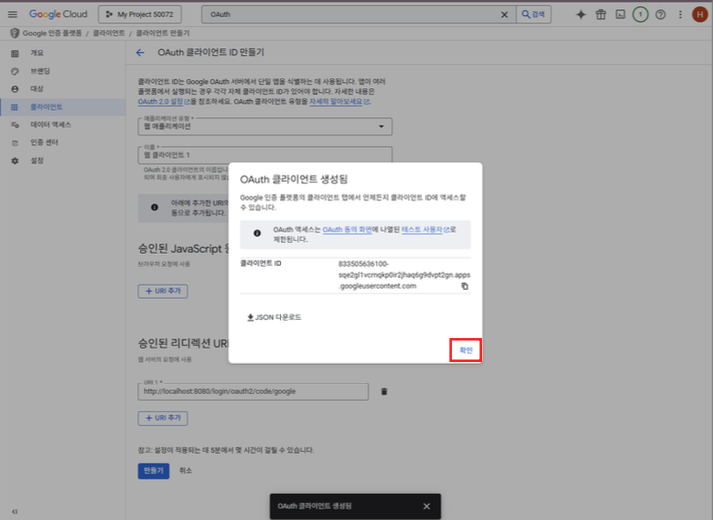Click the 데이터 액세스 sidebar icon

click(x=15, y=125)
